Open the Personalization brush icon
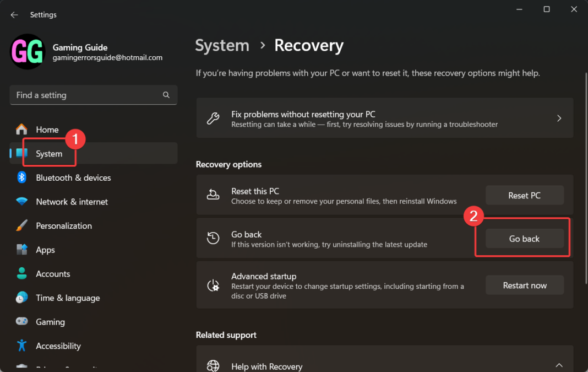The image size is (588, 372). (x=21, y=225)
